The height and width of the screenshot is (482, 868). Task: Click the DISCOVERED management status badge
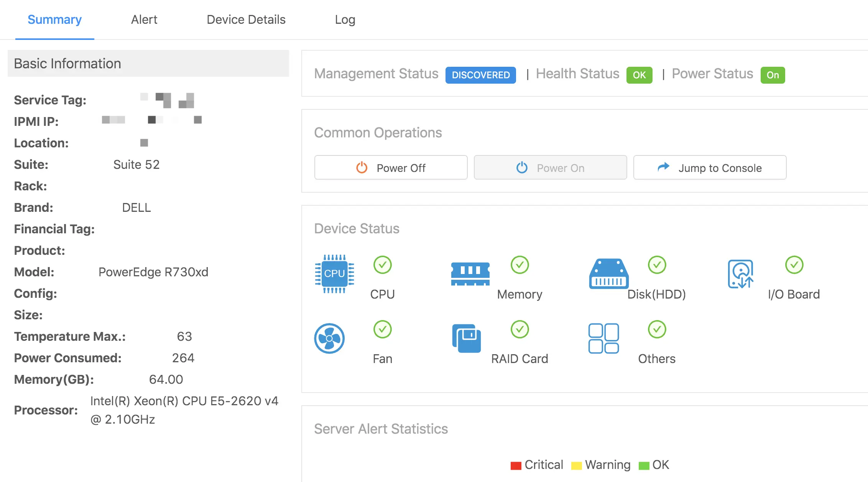coord(480,75)
